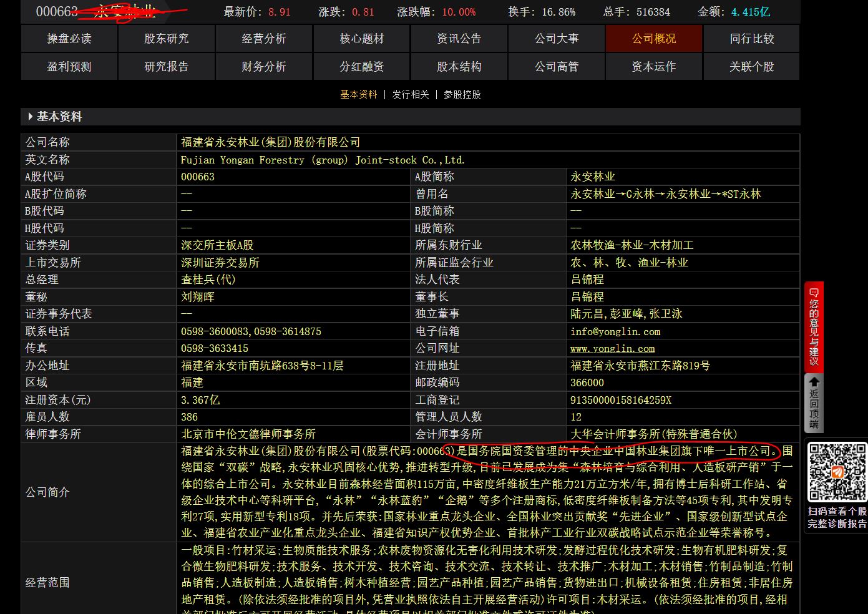Viewport: 868px width, 614px height.
Task: Click the 曾用名 value with *ST永林
Action: [666, 194]
